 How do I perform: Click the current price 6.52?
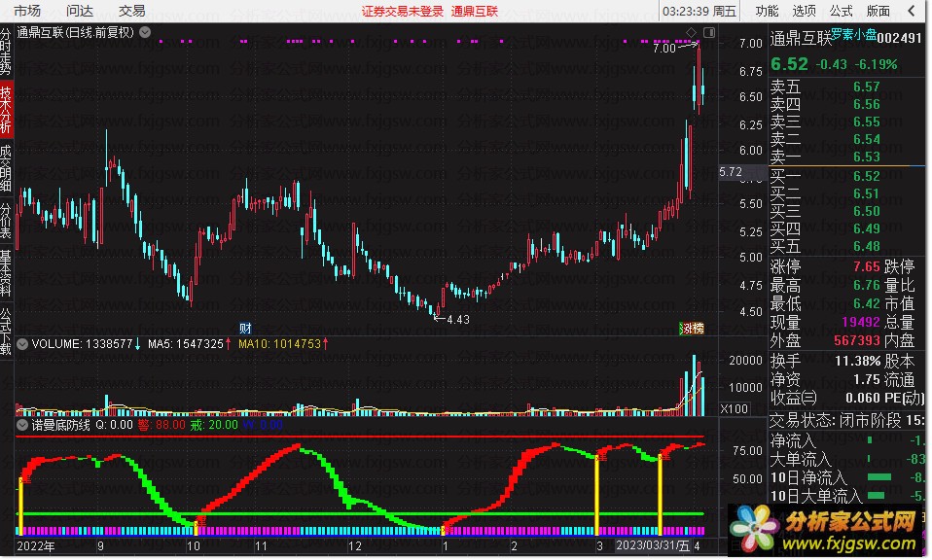(789, 63)
